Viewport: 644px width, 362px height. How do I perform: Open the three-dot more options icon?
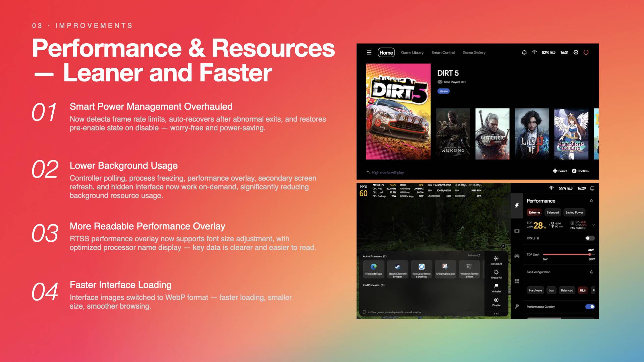[x=496, y=314]
